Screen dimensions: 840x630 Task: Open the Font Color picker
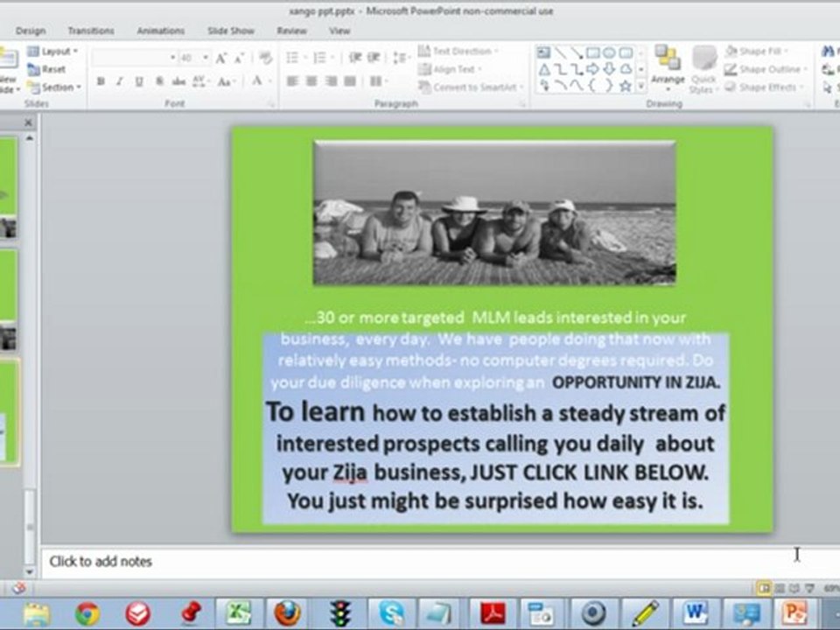(261, 81)
